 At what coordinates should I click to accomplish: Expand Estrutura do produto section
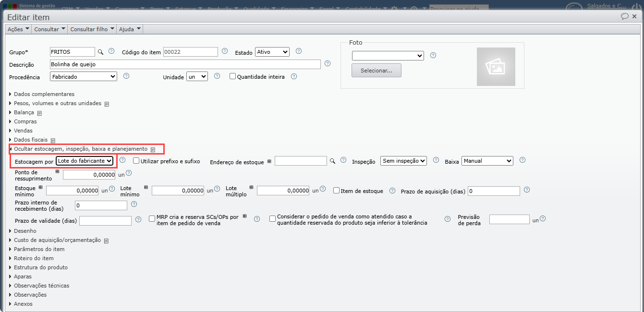coord(38,267)
